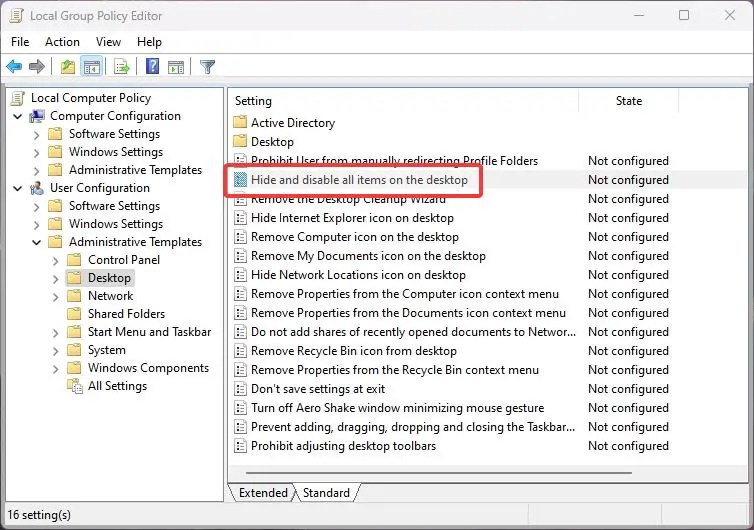The image size is (754, 530).
Task: Click Local Group Policy Editor title bar icon
Action: click(16, 15)
